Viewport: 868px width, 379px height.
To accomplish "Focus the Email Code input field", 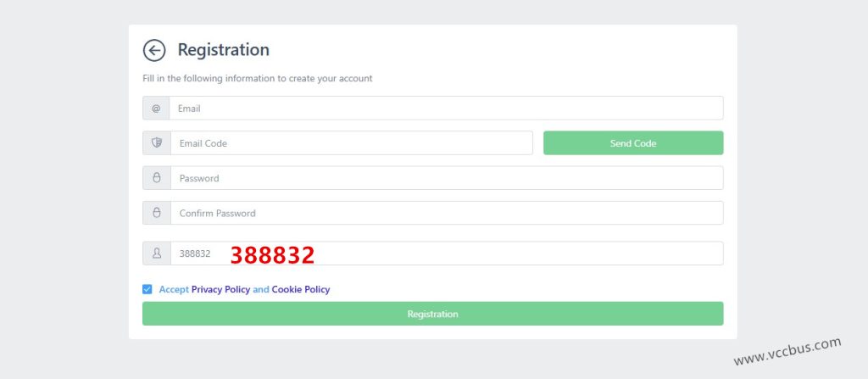I will [x=351, y=143].
